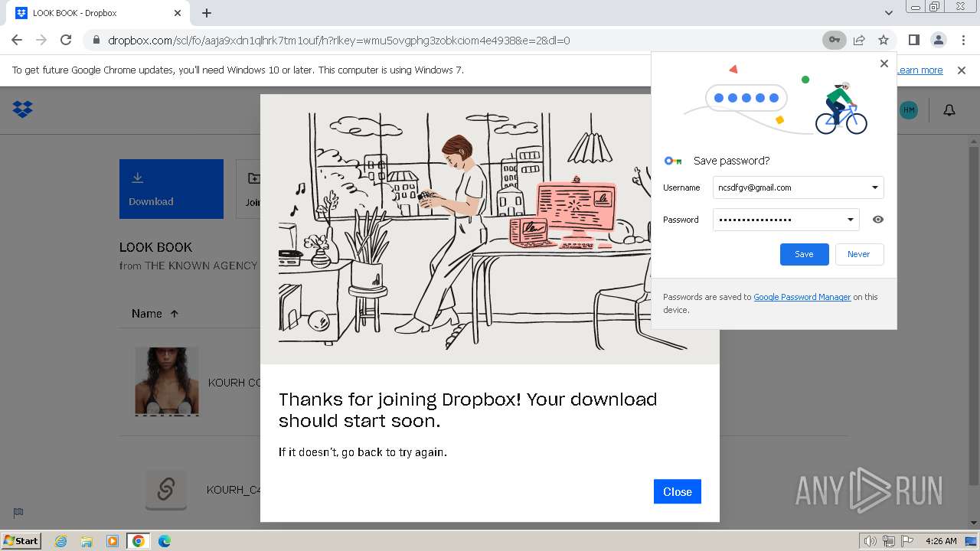The height and width of the screenshot is (551, 980).
Task: Dismiss the Chrome update notification bar
Action: click(x=962, y=70)
